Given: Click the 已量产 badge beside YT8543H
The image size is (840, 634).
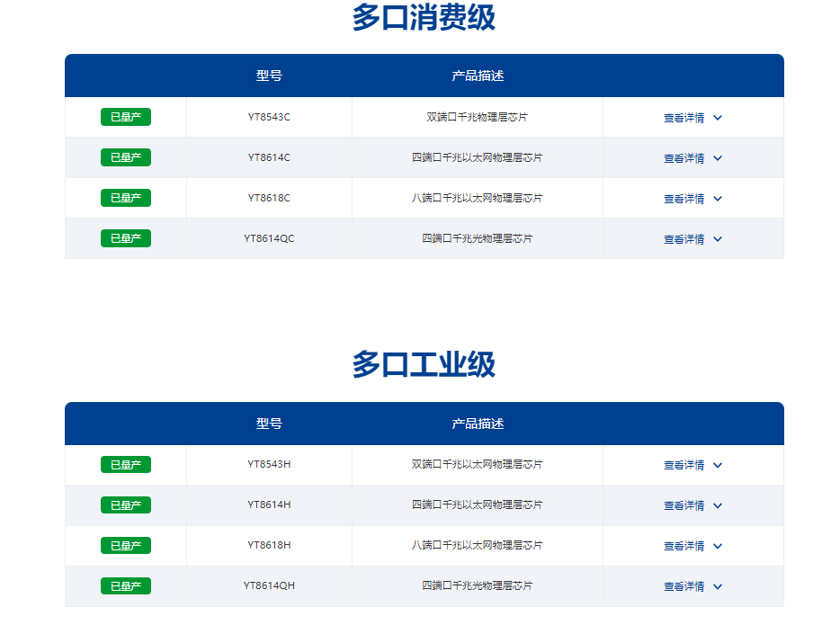Looking at the screenshot, I should (x=126, y=464).
